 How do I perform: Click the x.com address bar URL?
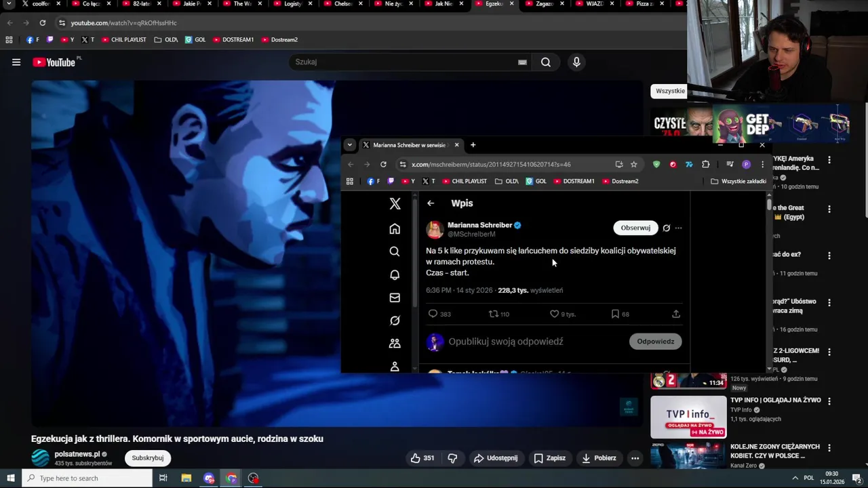point(491,164)
